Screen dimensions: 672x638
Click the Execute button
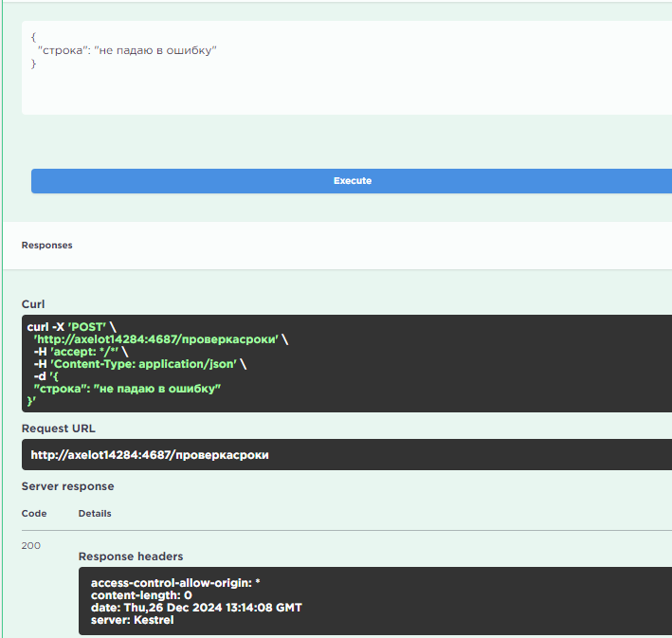tap(352, 181)
